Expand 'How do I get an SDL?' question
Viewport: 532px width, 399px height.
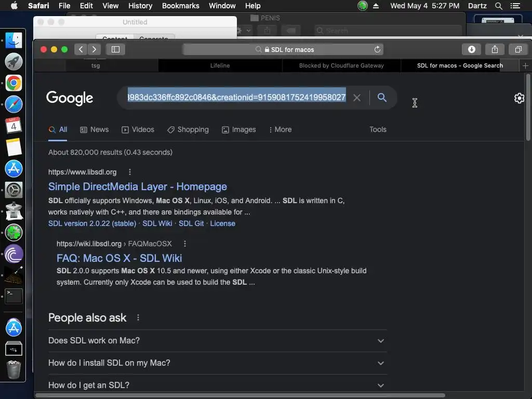click(217, 385)
